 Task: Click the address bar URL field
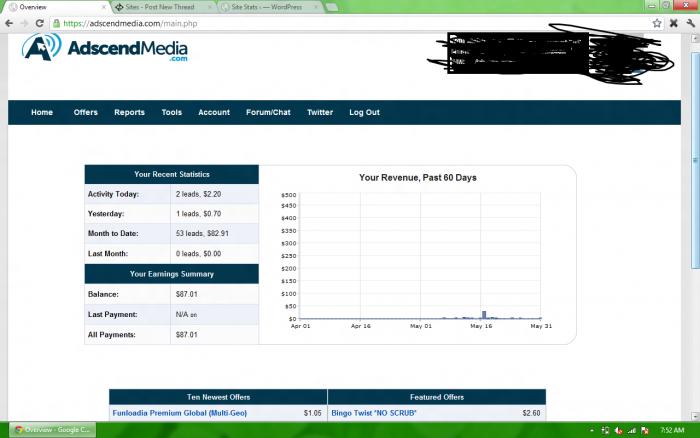tap(348, 23)
